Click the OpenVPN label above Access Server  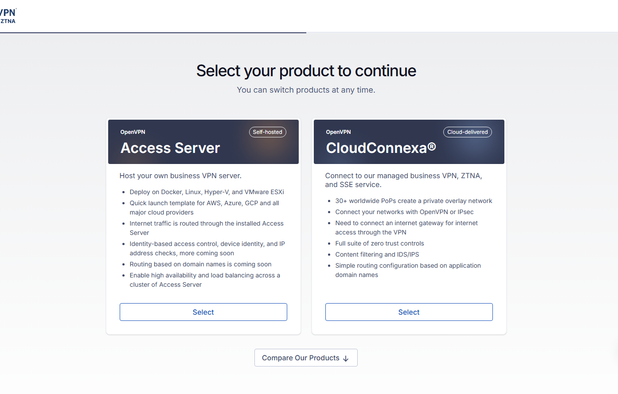133,132
